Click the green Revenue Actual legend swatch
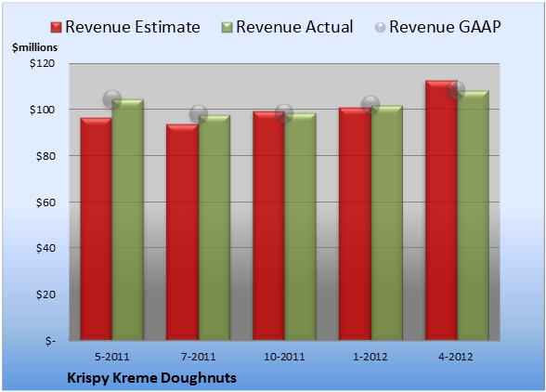The image size is (546, 392). 227,28
